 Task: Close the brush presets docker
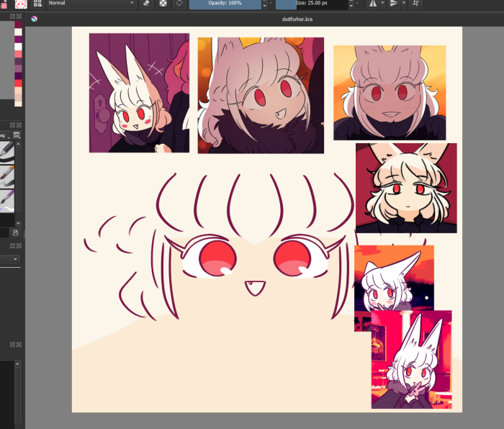coord(18,125)
